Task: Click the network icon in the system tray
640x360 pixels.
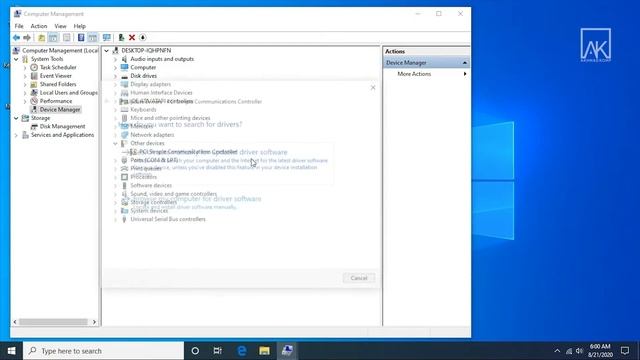Action: click(x=569, y=351)
